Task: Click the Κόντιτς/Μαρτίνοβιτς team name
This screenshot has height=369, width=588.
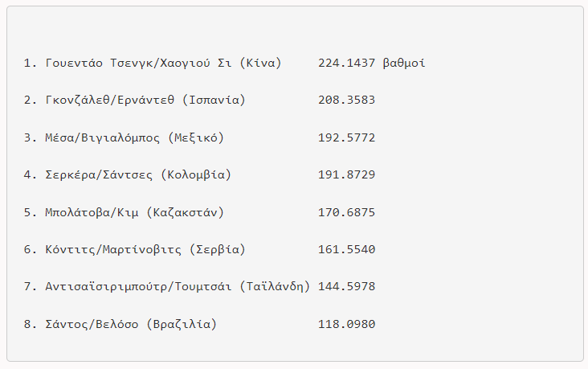Action: 113,250
